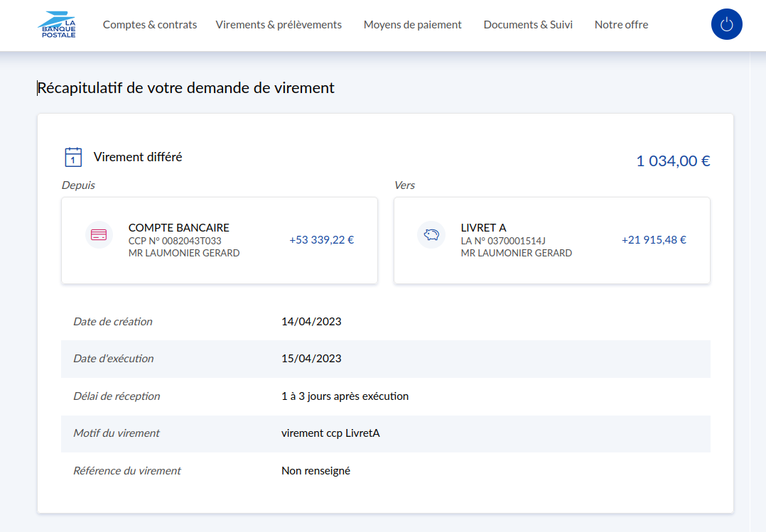Open the Notre offre menu

point(621,25)
